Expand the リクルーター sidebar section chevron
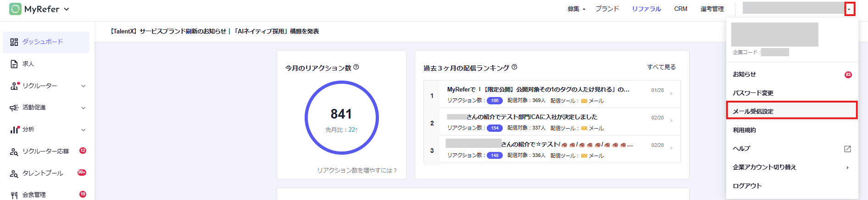This screenshot has width=868, height=200. 83,86
